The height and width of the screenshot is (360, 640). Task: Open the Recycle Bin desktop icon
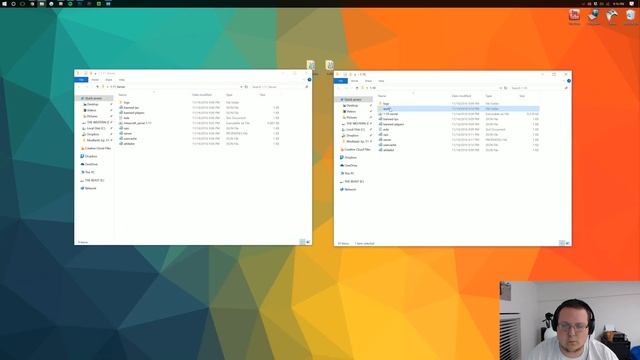[631, 16]
